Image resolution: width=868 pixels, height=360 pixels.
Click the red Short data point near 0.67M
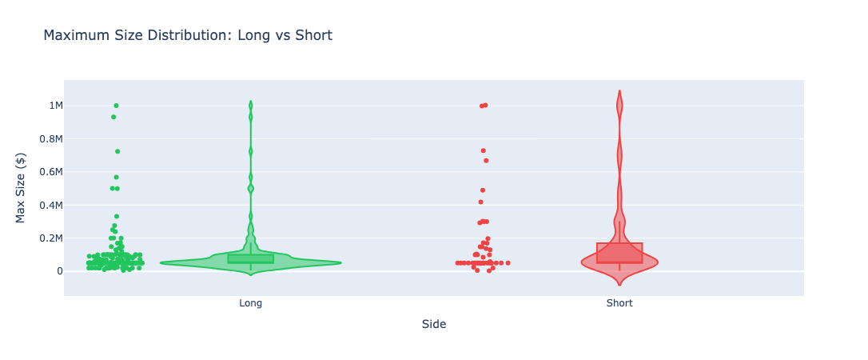(x=486, y=161)
